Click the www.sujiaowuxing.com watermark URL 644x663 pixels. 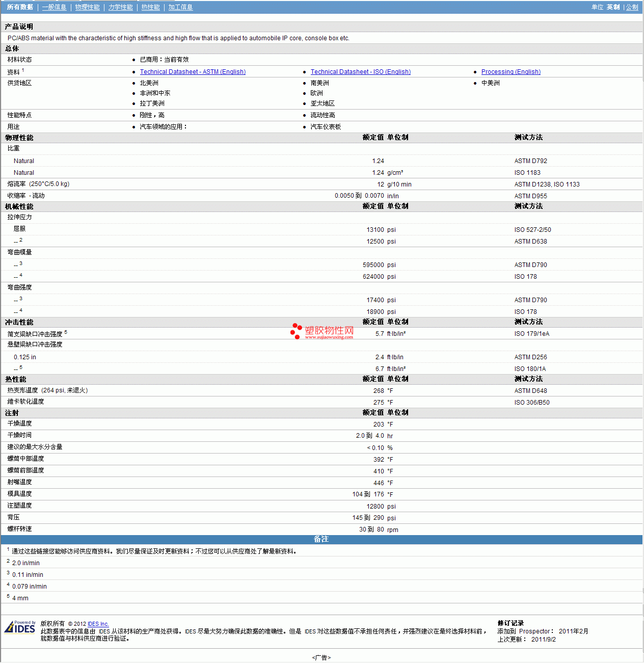pyautogui.click(x=329, y=337)
